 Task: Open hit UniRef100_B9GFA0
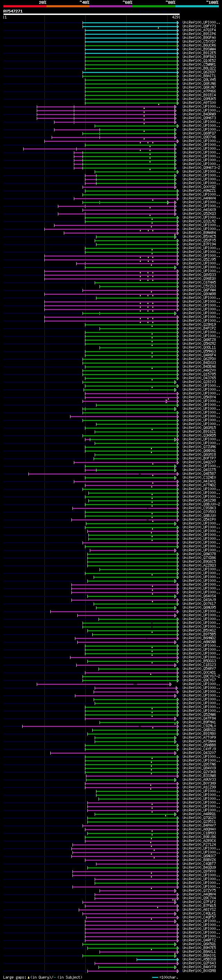point(199,38)
